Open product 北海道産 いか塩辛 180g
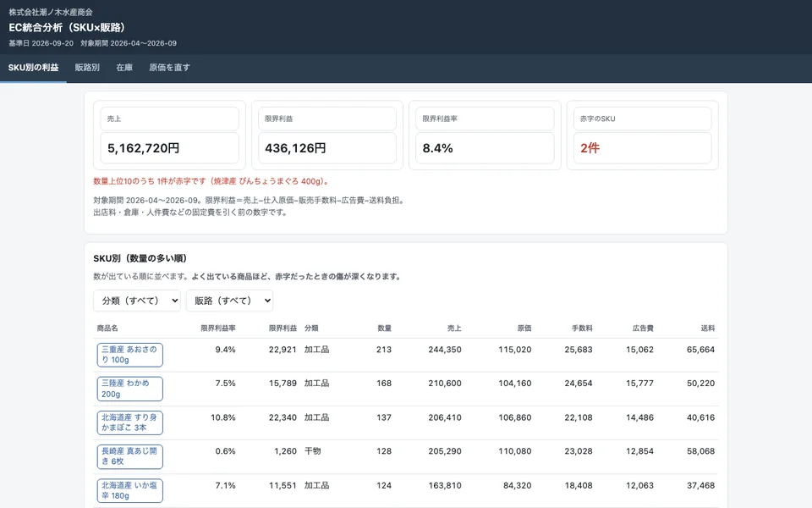Image resolution: width=812 pixels, height=508 pixels. click(x=130, y=490)
